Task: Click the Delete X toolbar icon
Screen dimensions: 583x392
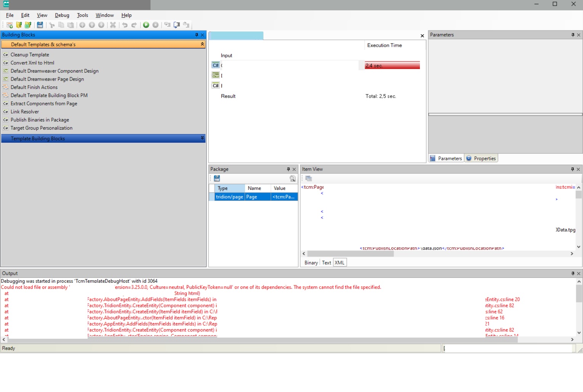Action: click(x=113, y=25)
